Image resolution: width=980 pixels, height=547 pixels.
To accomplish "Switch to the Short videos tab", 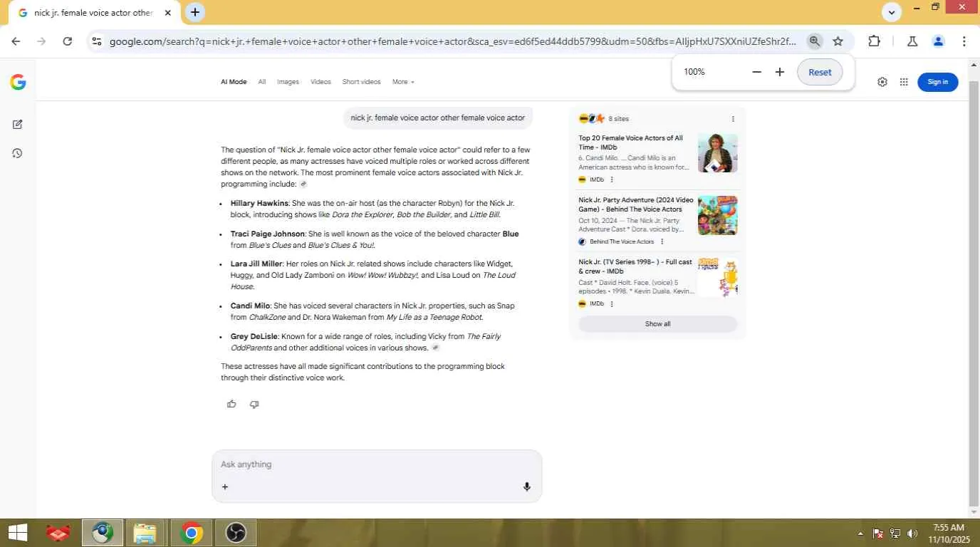I will pyautogui.click(x=361, y=82).
